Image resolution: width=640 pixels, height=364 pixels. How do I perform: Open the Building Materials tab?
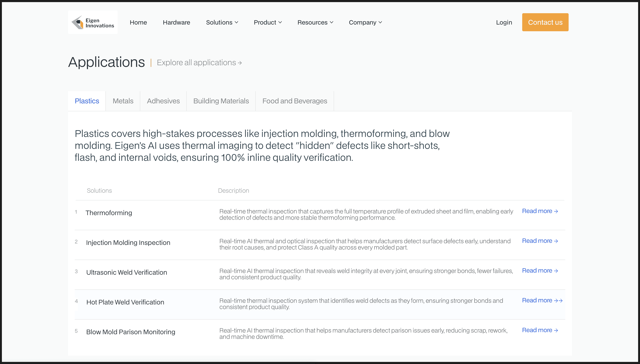click(x=221, y=101)
